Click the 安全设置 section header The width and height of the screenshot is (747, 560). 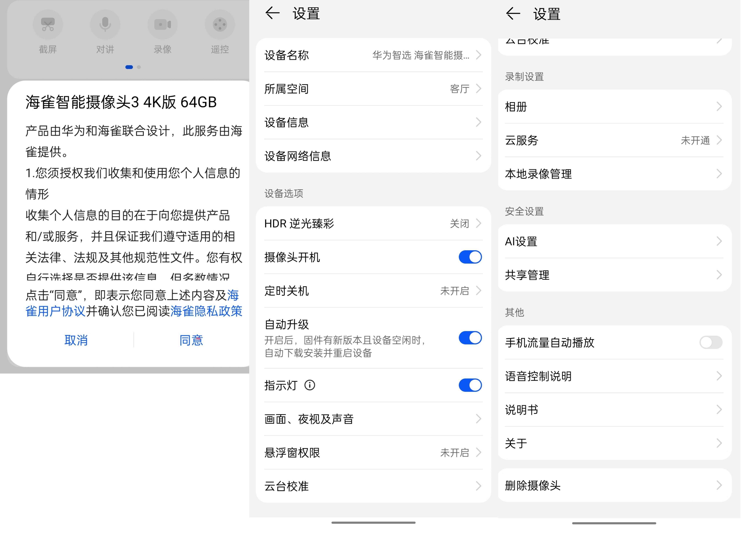(x=524, y=211)
